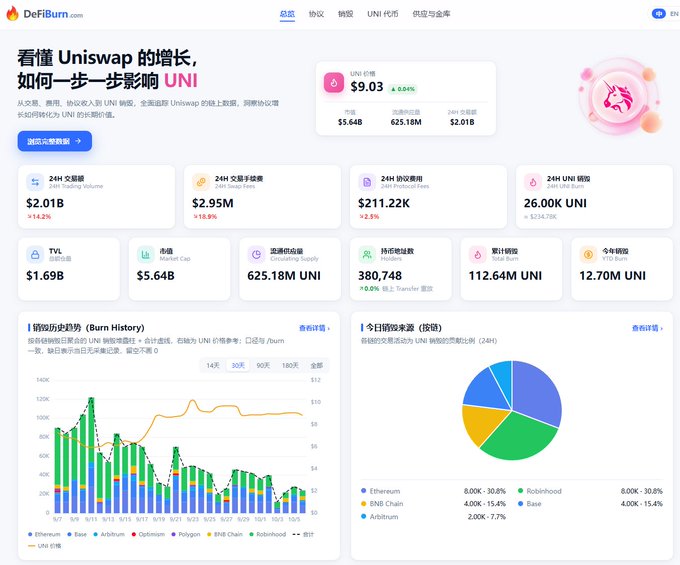
Task: Toggle the UNI 价格 line in legend
Action: tap(45, 546)
